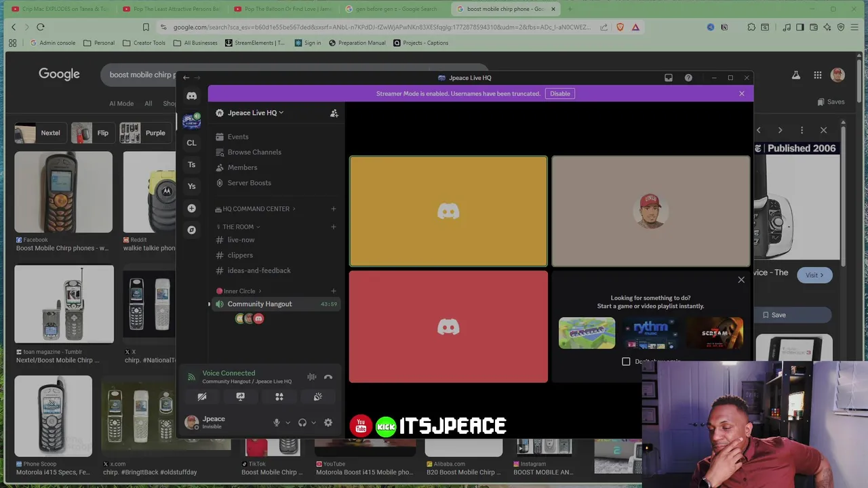
Task: Open Discord inbox icon in title bar
Action: [x=669, y=78]
